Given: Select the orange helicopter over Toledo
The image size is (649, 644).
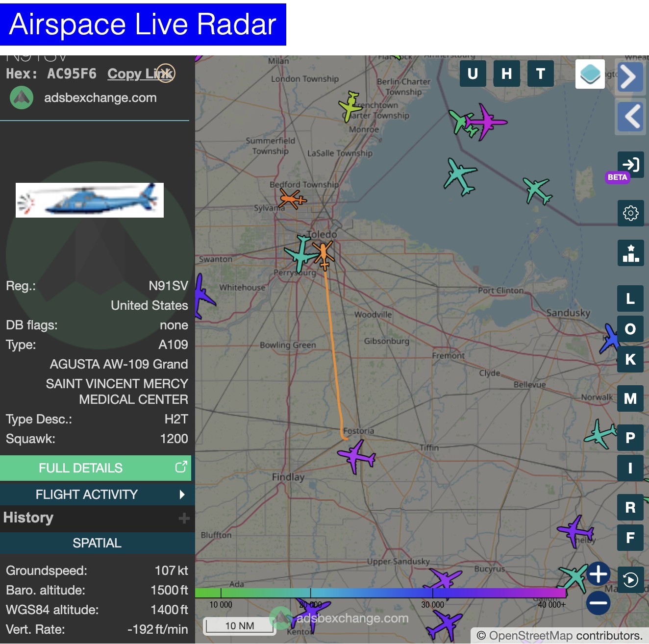Looking at the screenshot, I should coord(324,255).
